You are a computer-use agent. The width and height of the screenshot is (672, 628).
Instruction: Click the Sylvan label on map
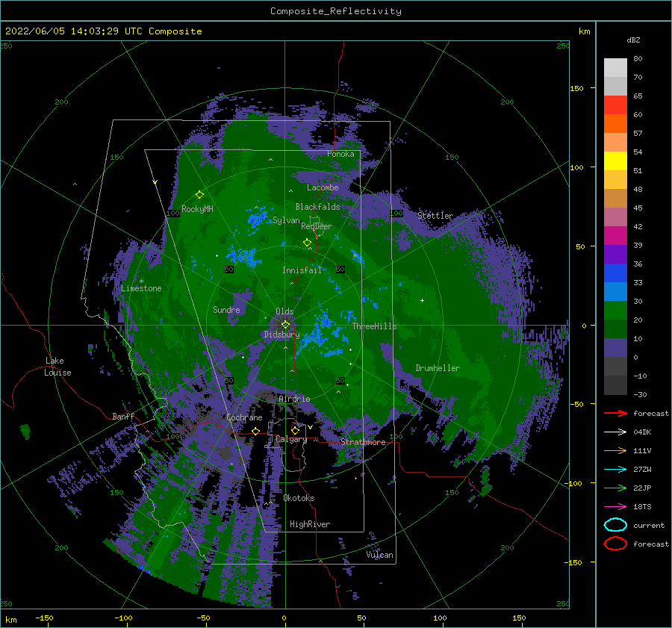click(286, 220)
